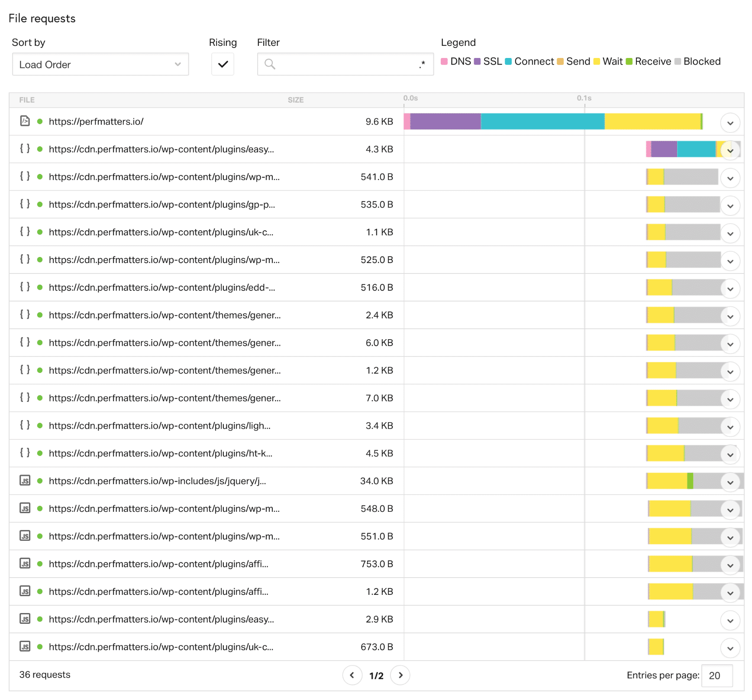Click the magnifying glass icon in the Filter field
The width and height of the screenshot is (752, 700).
click(x=270, y=64)
